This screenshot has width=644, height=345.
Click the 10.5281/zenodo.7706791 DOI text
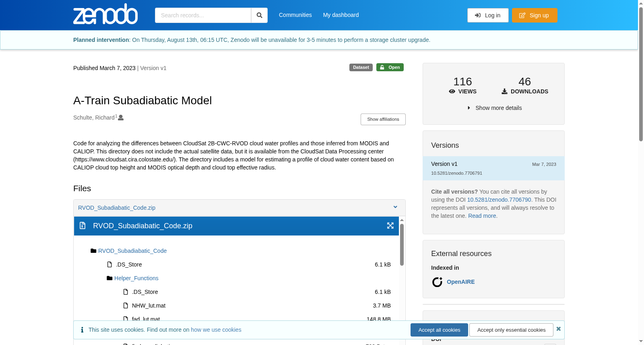click(456, 173)
